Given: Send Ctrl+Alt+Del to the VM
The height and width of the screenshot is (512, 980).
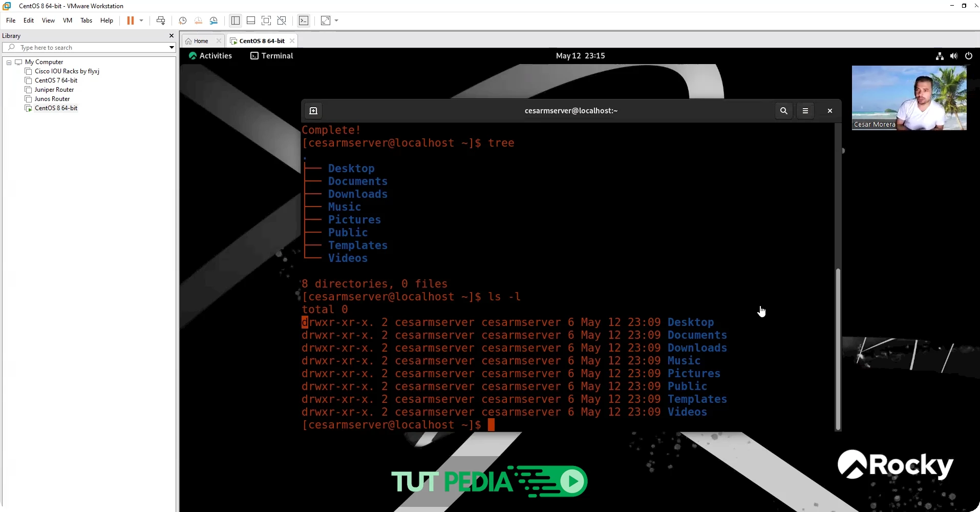Looking at the screenshot, I should pos(161,21).
